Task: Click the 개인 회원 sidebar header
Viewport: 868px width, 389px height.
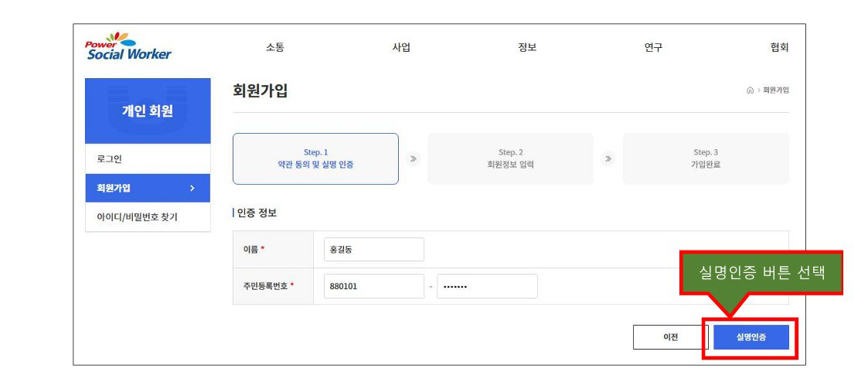Action: pyautogui.click(x=148, y=111)
